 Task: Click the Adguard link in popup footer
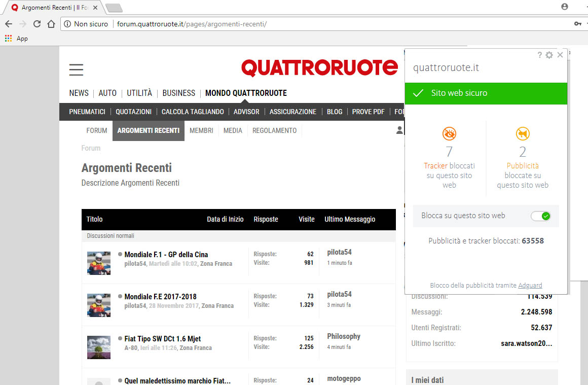click(x=530, y=285)
